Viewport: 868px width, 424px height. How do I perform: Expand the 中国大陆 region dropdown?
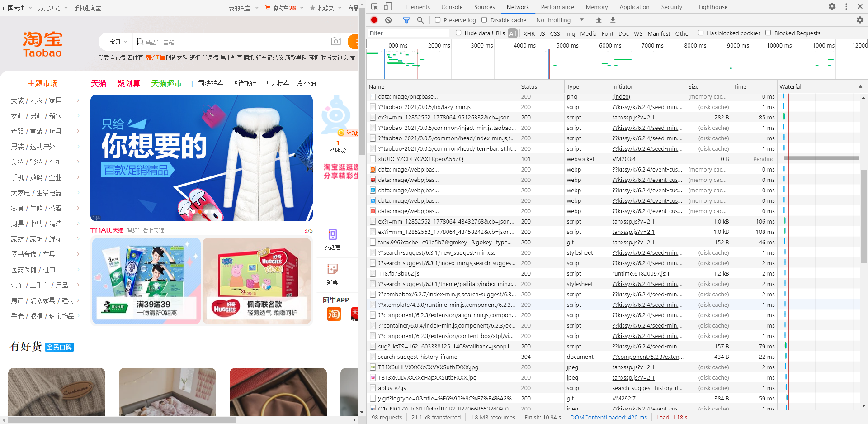(30, 8)
